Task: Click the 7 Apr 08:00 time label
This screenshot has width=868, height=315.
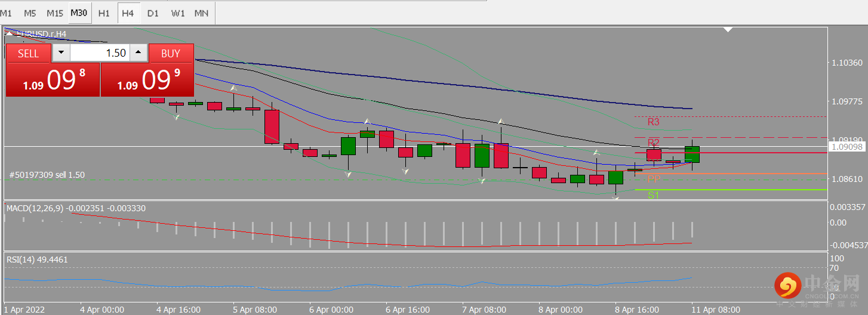Action: pyautogui.click(x=484, y=310)
